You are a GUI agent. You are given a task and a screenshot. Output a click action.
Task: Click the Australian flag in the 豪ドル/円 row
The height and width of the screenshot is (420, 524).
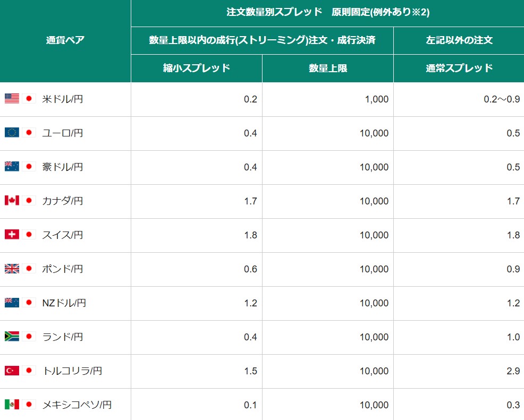(x=12, y=166)
